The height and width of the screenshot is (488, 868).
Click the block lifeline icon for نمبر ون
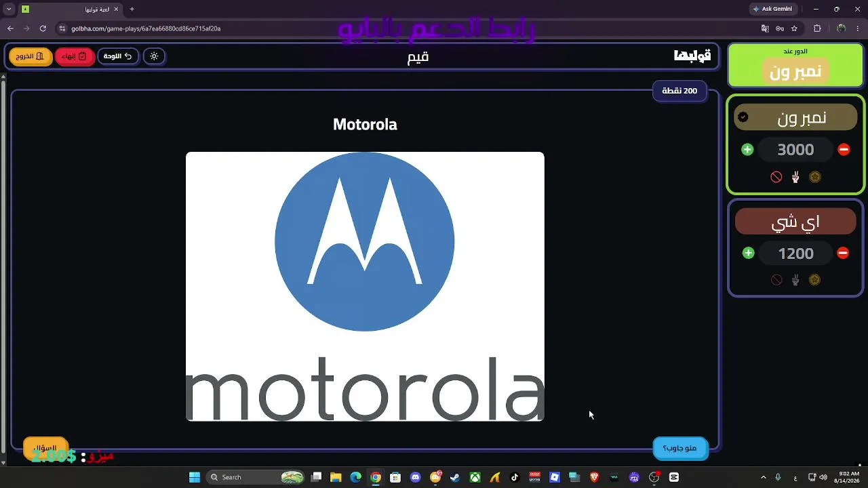coord(776,177)
